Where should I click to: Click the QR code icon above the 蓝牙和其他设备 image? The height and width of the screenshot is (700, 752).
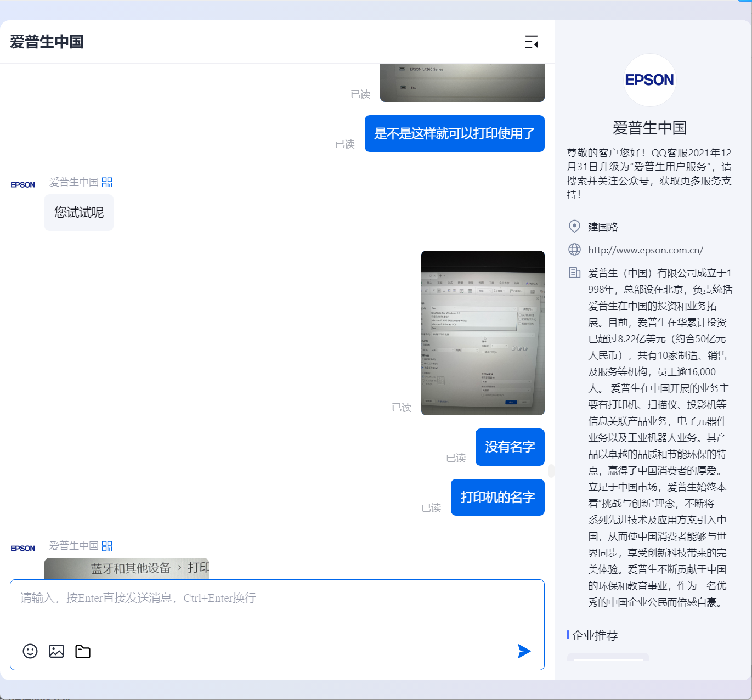coord(107,546)
